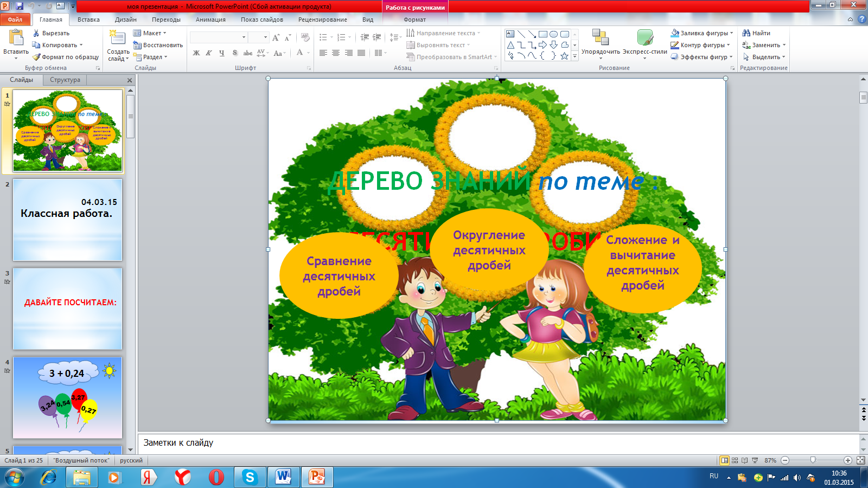Viewport: 868px width, 488px height.
Task: Open the Arrange (Упорядочить) tool
Action: [x=601, y=43]
